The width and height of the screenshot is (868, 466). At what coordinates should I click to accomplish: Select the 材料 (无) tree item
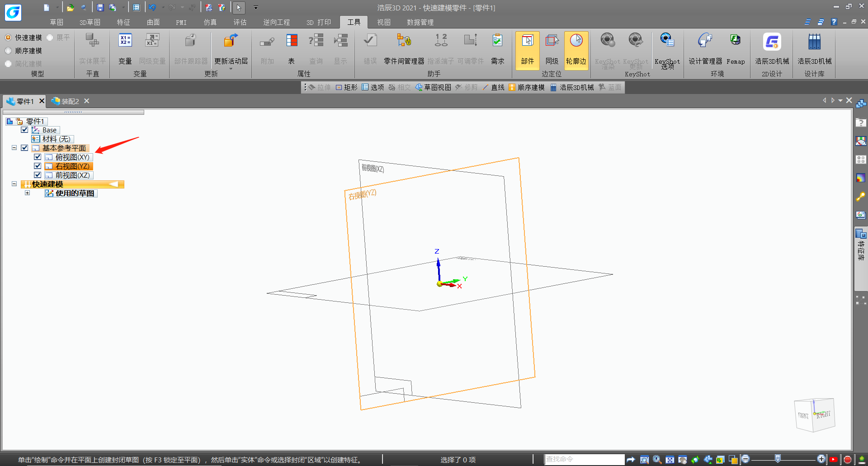coord(52,139)
